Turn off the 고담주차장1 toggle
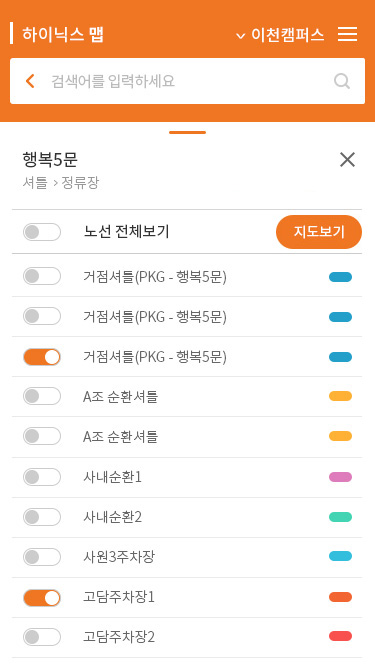The width and height of the screenshot is (375, 667). pyautogui.click(x=42, y=598)
